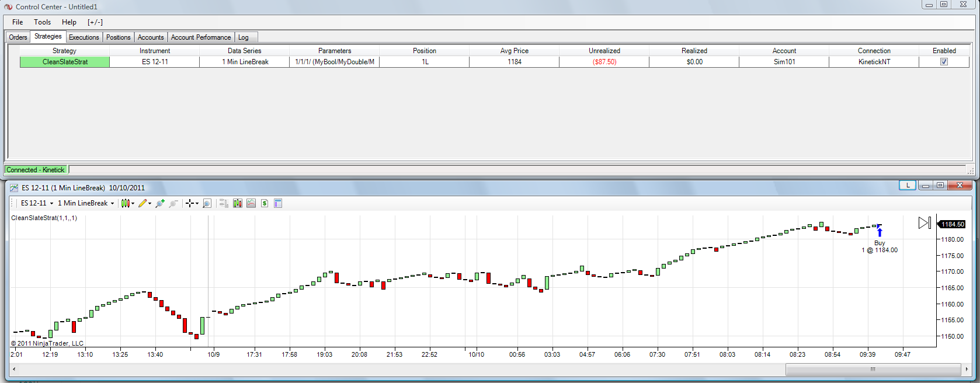980x383 pixels.
Task: Switch to the Strategies tab
Action: click(48, 36)
